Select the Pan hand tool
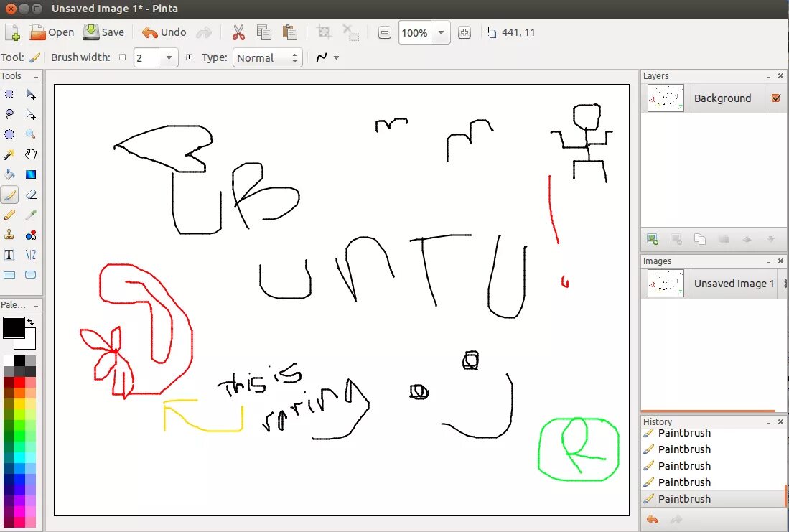This screenshot has width=789, height=532. 31,154
